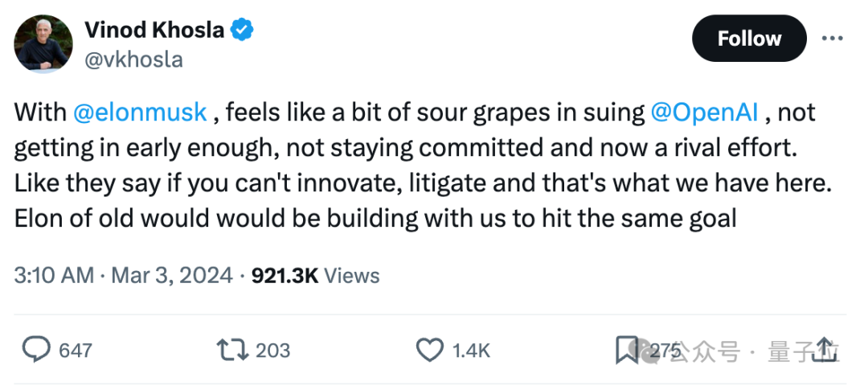Bookmark this tweet

coord(626,350)
